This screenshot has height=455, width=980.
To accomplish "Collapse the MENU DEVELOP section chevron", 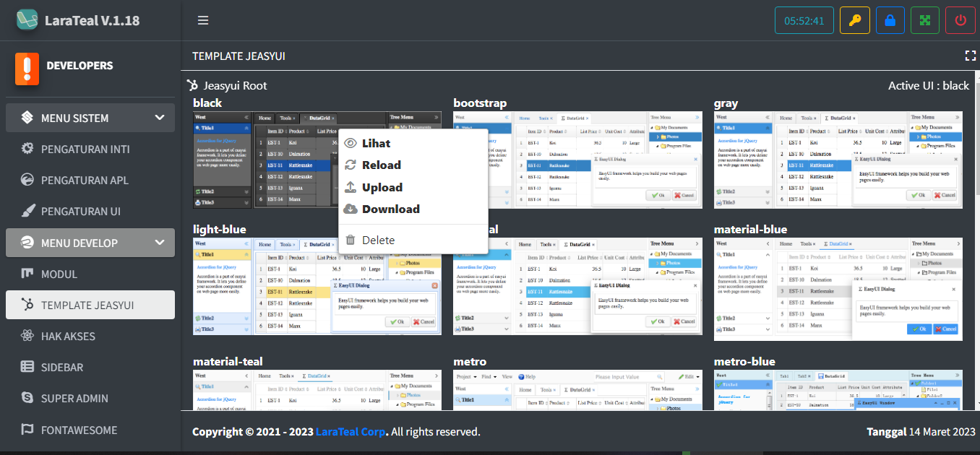I will point(159,243).
